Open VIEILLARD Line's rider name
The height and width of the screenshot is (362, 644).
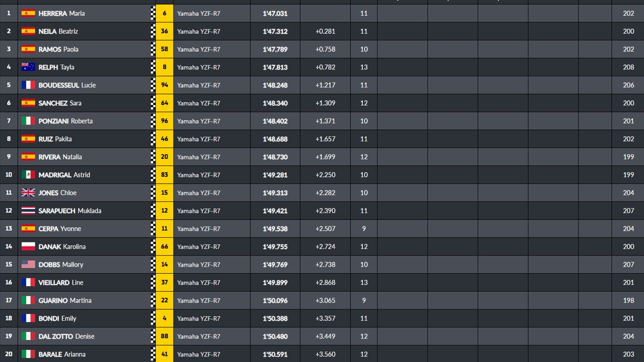click(x=61, y=283)
